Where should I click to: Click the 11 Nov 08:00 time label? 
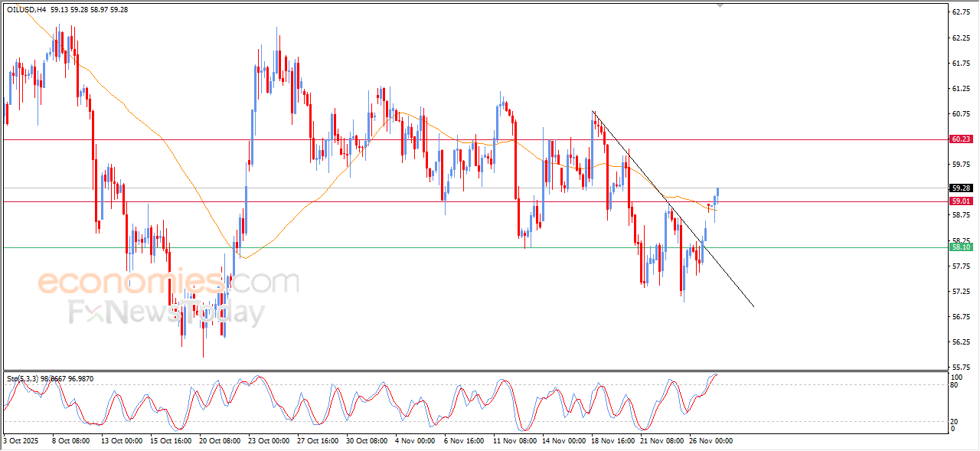(x=514, y=441)
